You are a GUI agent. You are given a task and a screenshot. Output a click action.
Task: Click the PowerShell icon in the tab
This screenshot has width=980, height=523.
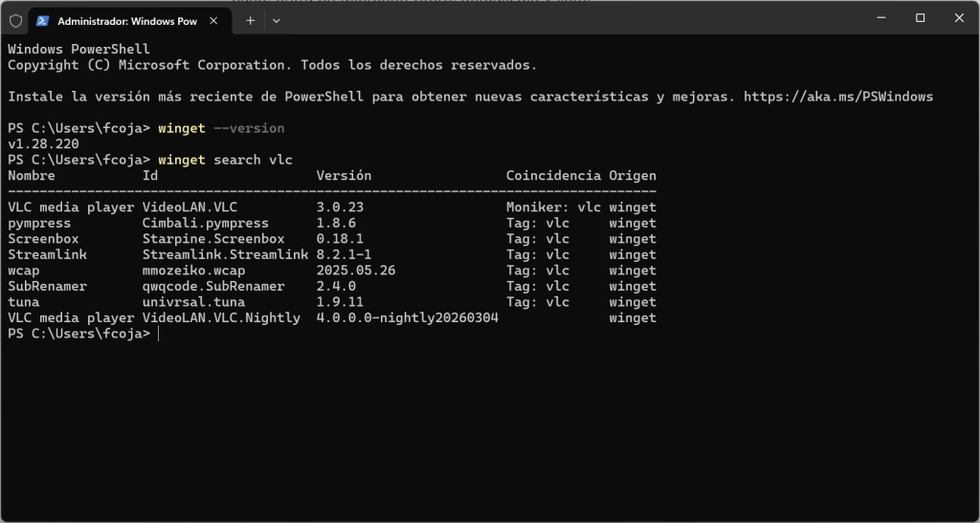(43, 20)
